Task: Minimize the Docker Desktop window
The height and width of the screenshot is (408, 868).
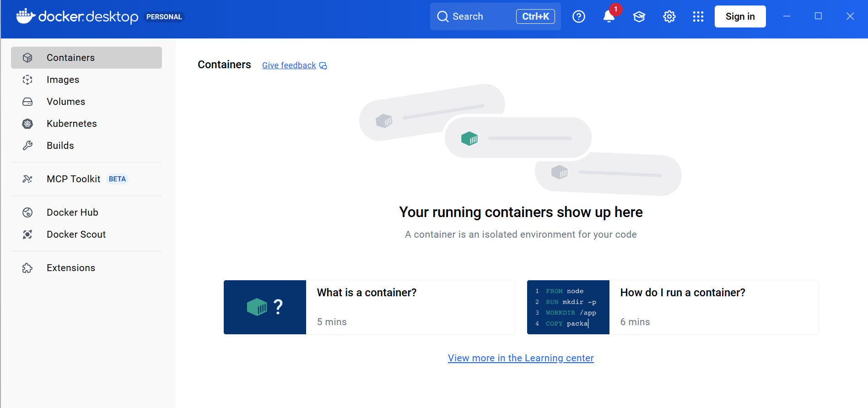Action: [x=787, y=16]
